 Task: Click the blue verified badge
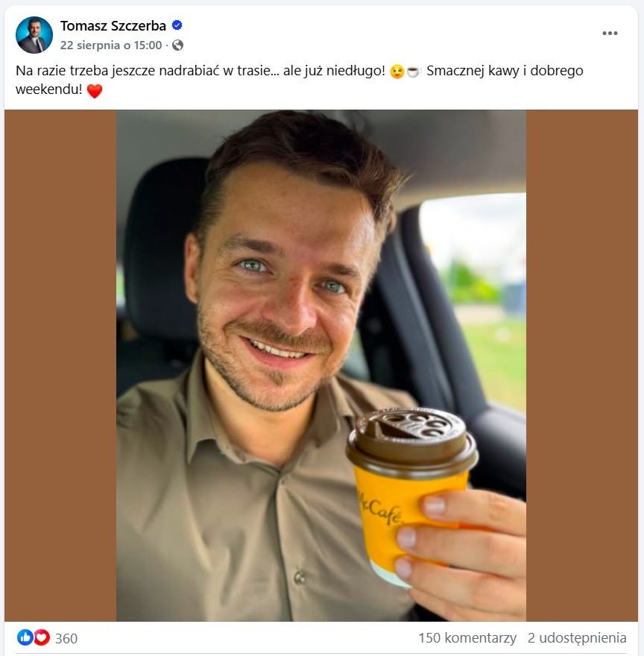[x=177, y=25]
